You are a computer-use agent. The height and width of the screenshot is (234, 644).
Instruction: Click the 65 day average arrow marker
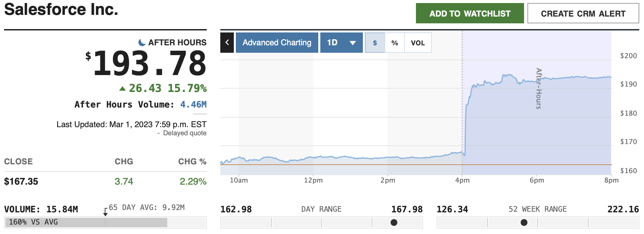coord(105,212)
